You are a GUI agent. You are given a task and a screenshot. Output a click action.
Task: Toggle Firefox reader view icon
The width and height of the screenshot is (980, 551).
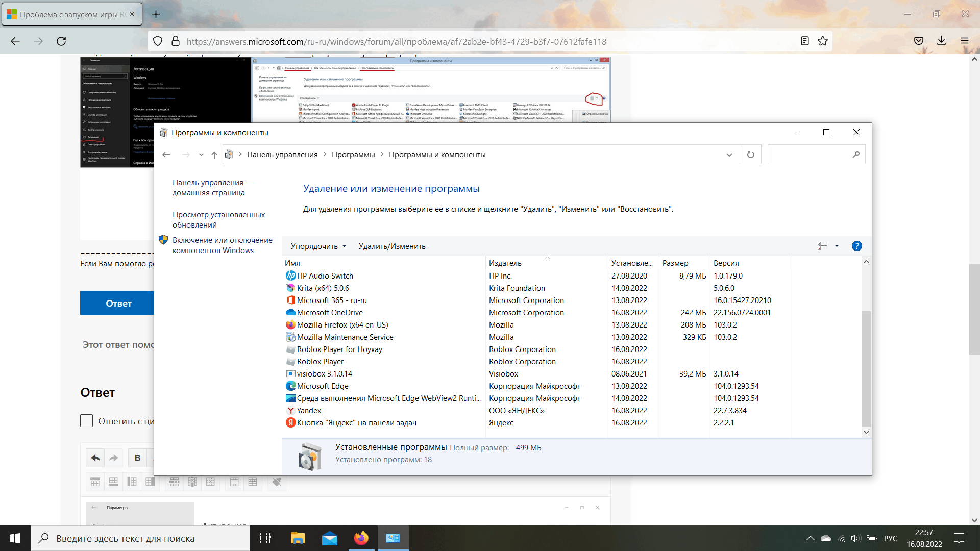click(805, 41)
